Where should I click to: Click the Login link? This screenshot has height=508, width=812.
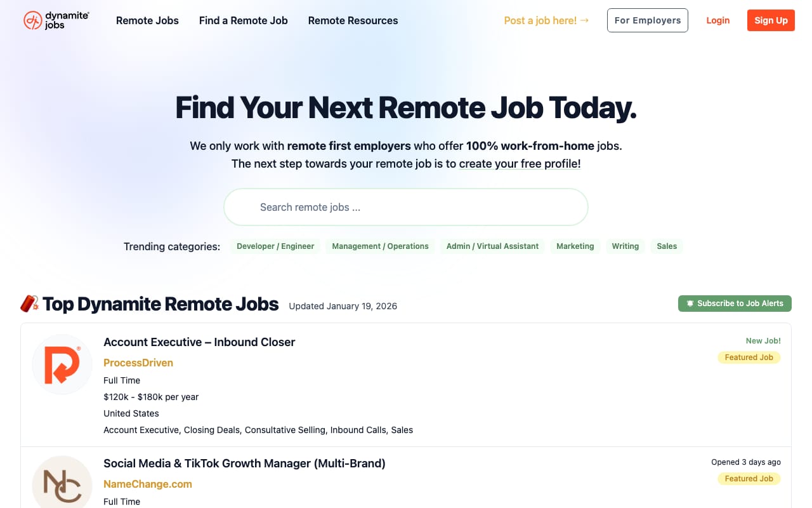tap(717, 20)
